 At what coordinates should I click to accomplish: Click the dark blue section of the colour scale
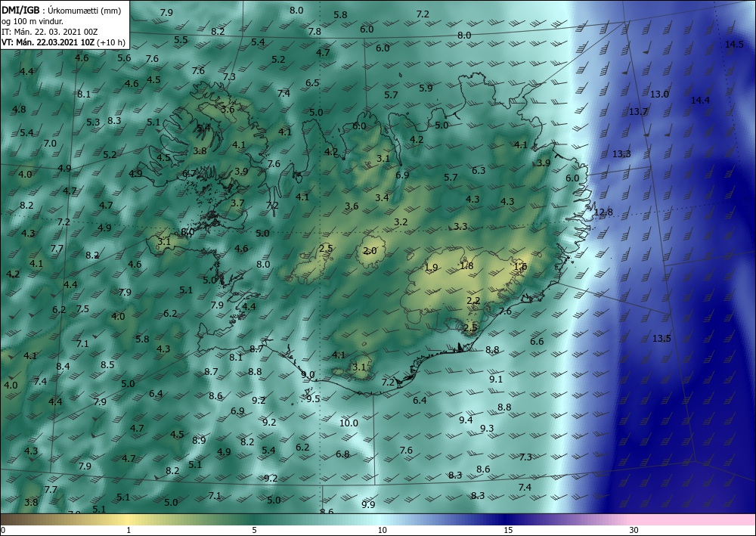coord(507,519)
